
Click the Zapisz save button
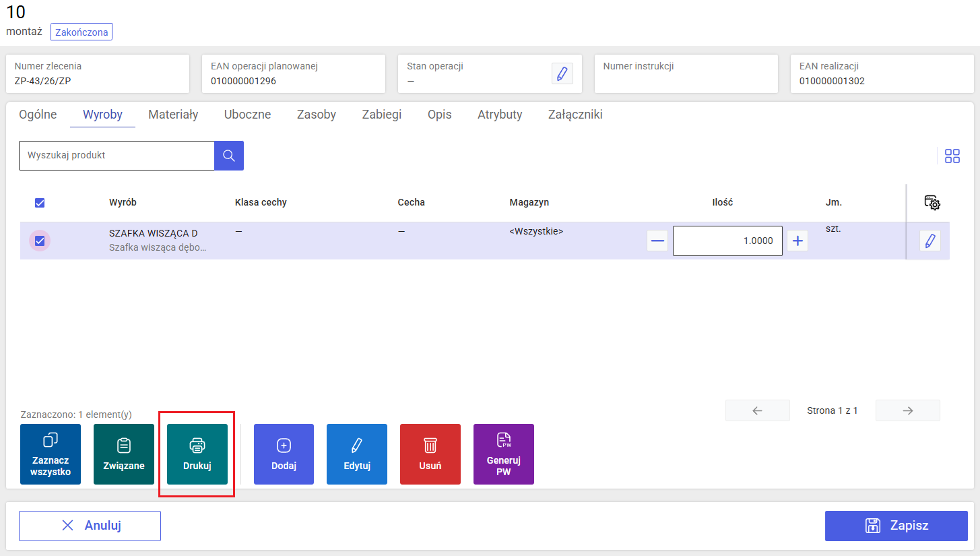click(896, 526)
